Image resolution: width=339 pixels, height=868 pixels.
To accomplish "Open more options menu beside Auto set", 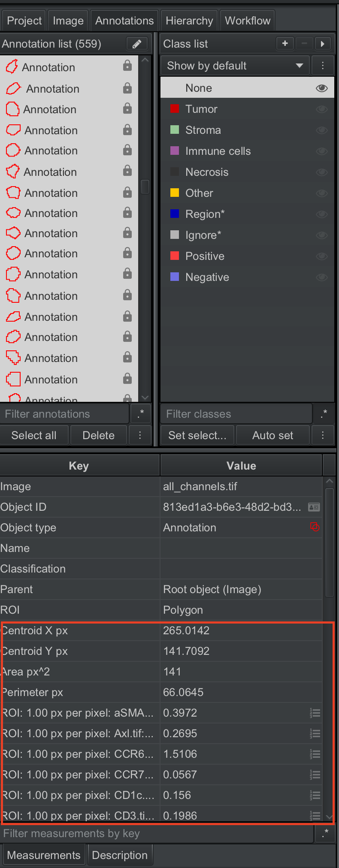I will click(323, 435).
